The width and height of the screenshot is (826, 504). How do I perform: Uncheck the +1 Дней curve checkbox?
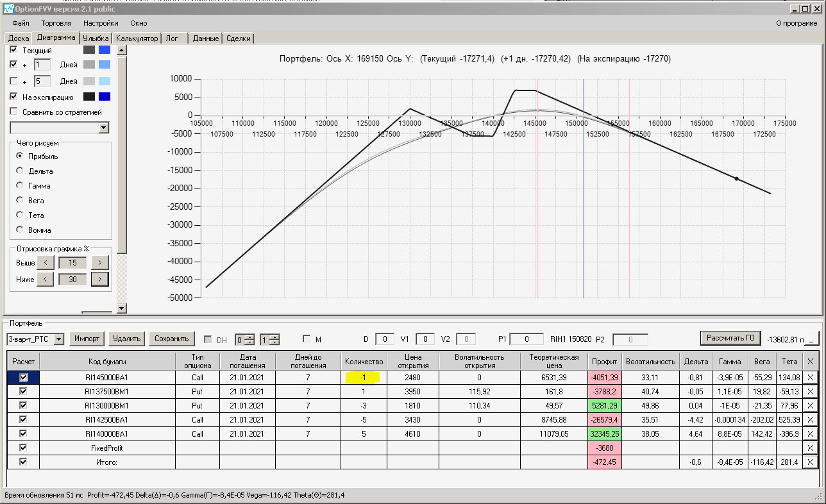[x=14, y=65]
